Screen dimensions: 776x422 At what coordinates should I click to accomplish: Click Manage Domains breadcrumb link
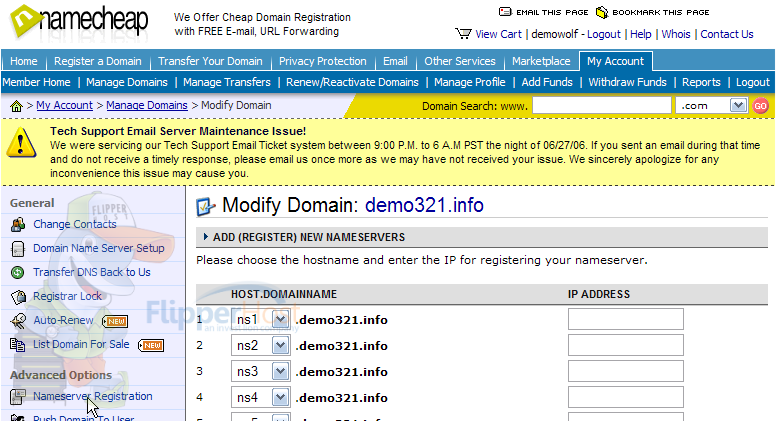pyautogui.click(x=147, y=105)
